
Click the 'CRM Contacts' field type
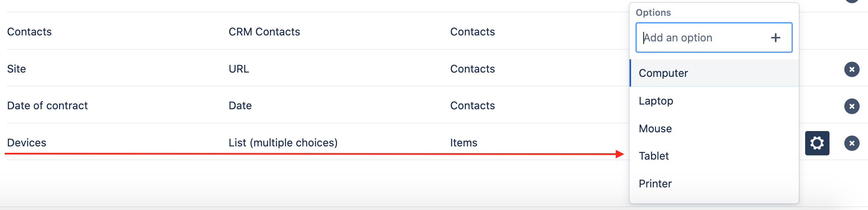coord(264,32)
